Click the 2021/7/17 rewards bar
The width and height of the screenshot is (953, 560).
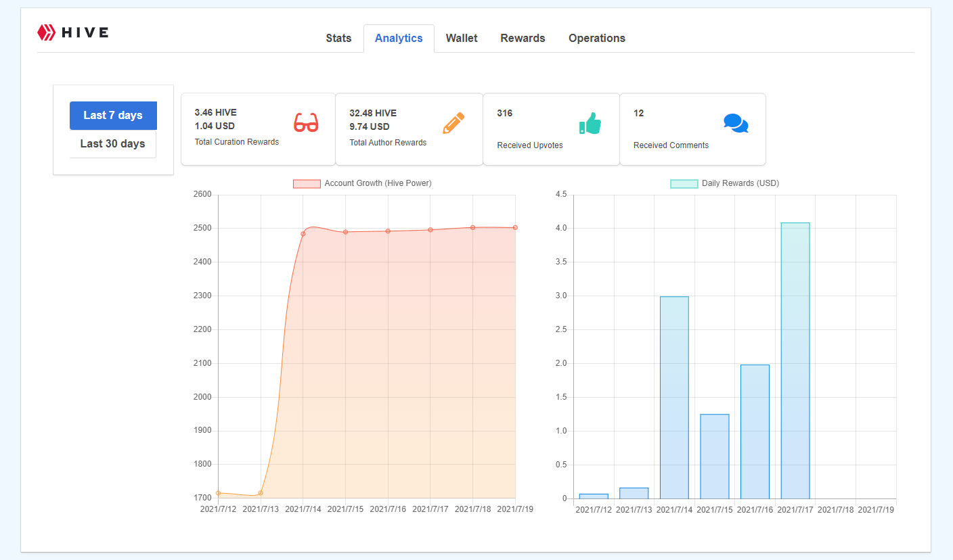pos(795,360)
